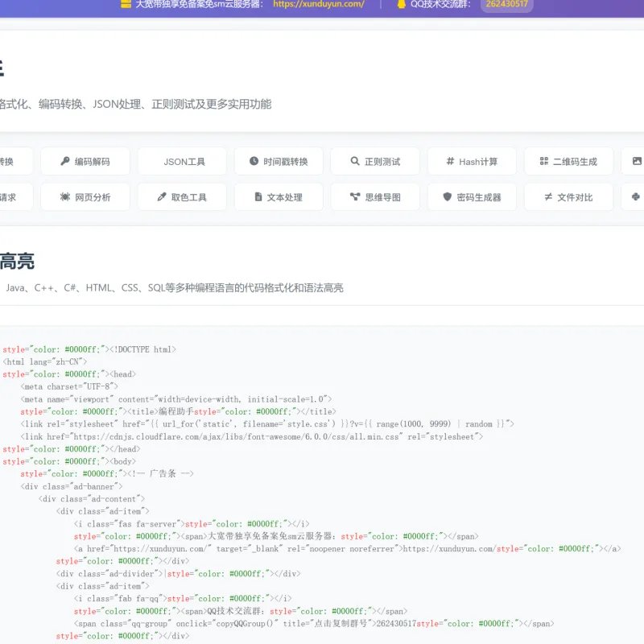Click the <!-- 广告条 --> comment line
The height and width of the screenshot is (644, 644).
[x=107, y=473]
